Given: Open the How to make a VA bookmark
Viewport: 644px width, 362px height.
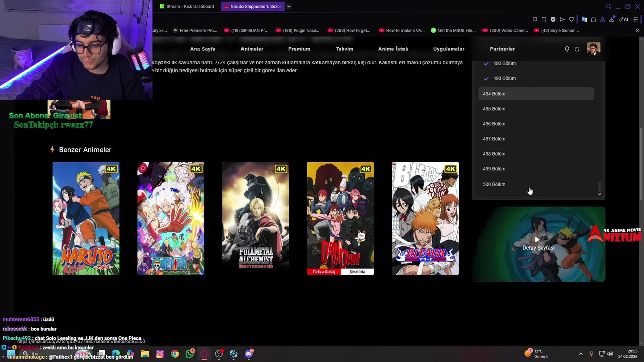Looking at the screenshot, I should click(x=401, y=30).
